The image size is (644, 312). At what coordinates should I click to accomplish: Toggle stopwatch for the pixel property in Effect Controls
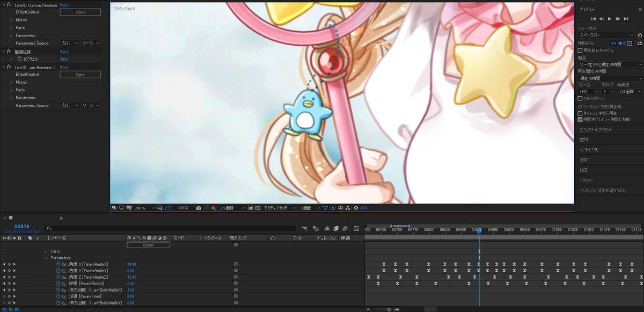coord(19,59)
